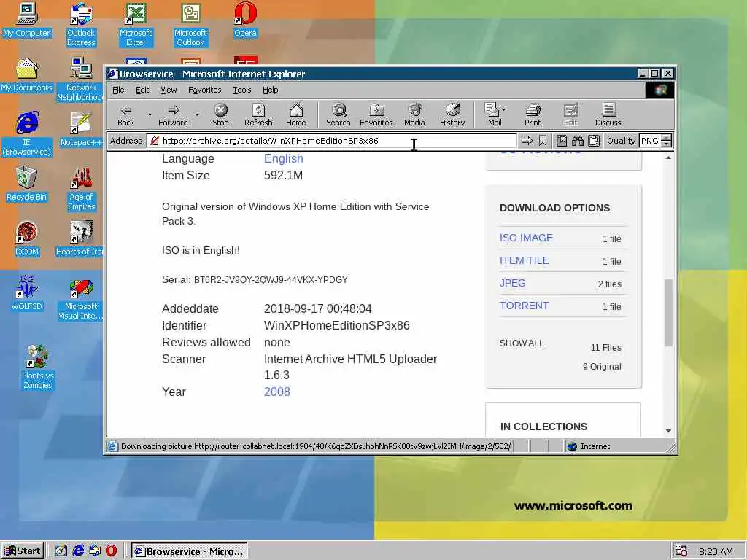Open the Tools menu
This screenshot has height=560, width=747.
coord(242,90)
